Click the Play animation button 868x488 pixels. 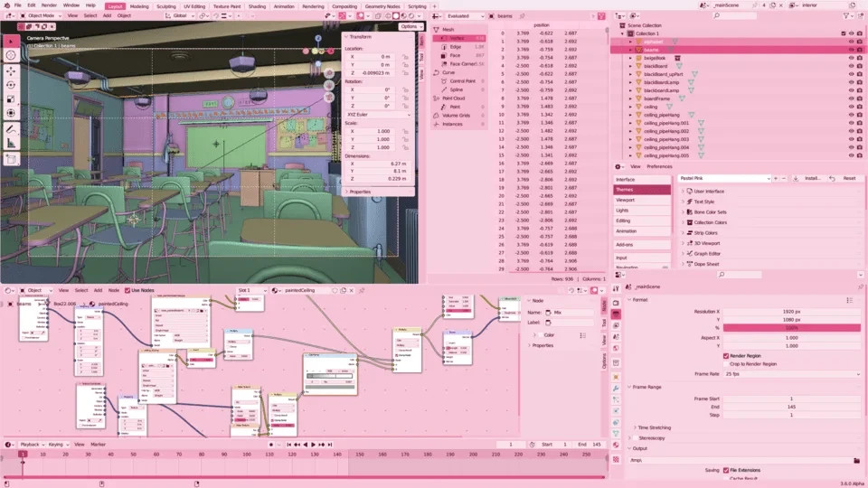[x=314, y=445]
